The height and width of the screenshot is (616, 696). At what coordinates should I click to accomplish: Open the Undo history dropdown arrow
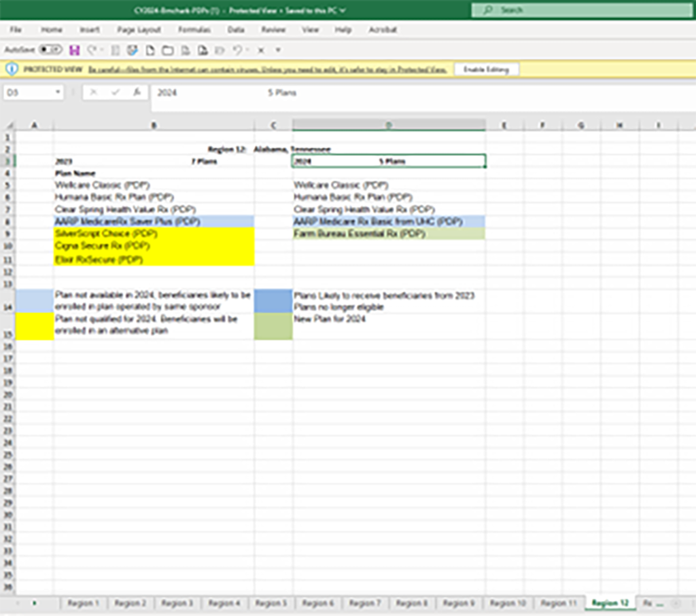click(247, 50)
